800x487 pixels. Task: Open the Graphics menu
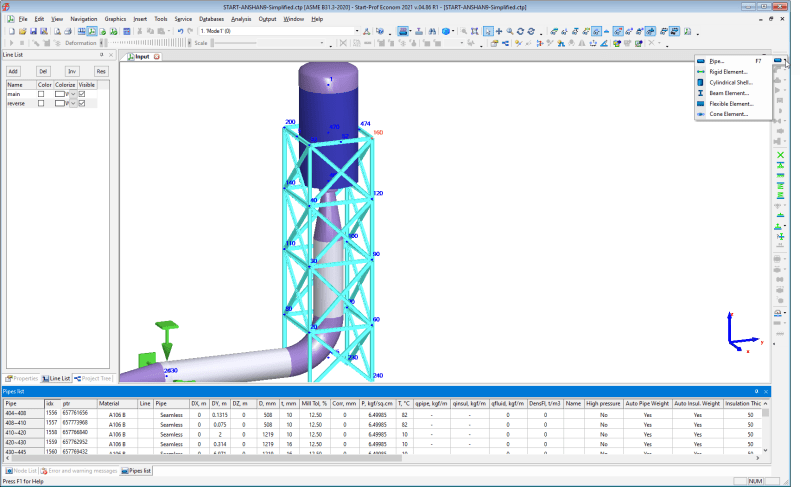pos(115,19)
